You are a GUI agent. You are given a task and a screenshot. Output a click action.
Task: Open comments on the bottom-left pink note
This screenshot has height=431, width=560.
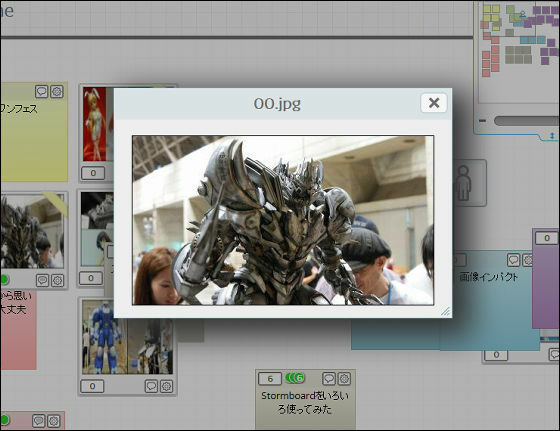39,421
